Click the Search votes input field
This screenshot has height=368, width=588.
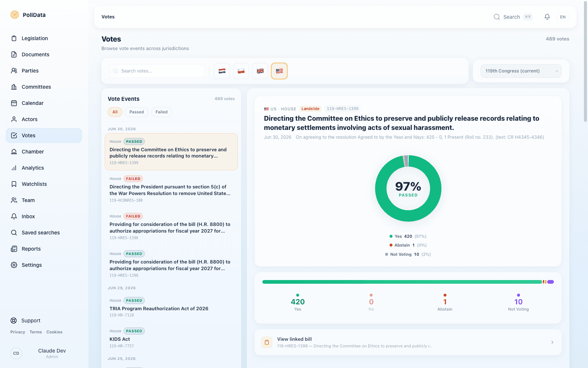point(157,71)
